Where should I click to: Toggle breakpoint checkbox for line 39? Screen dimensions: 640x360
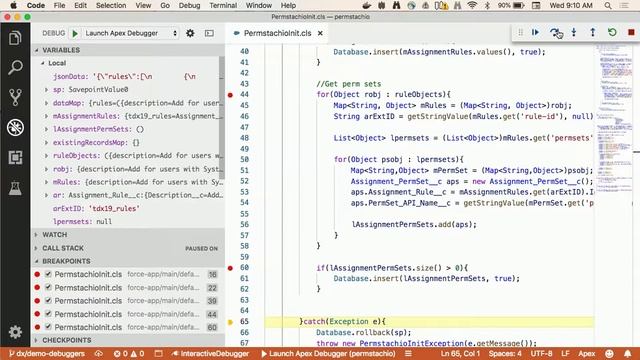click(x=48, y=301)
